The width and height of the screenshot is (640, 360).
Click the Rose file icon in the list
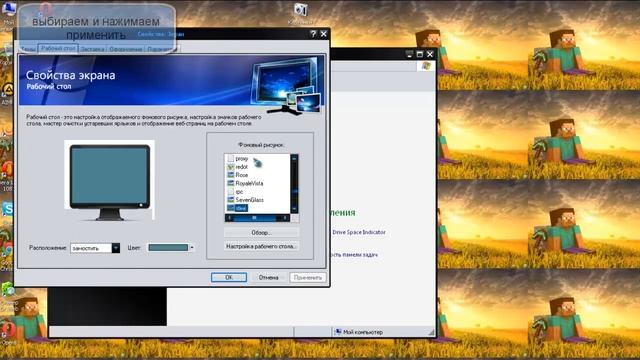[x=231, y=175]
